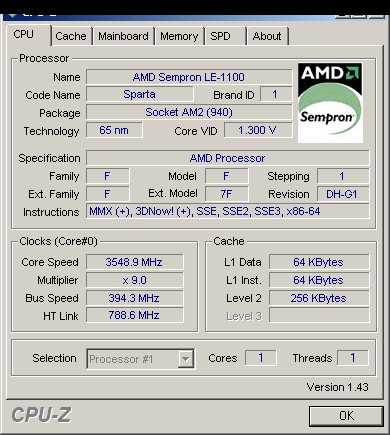Switch to the Cache tab
Screen dimensions: 390x435
[71, 36]
